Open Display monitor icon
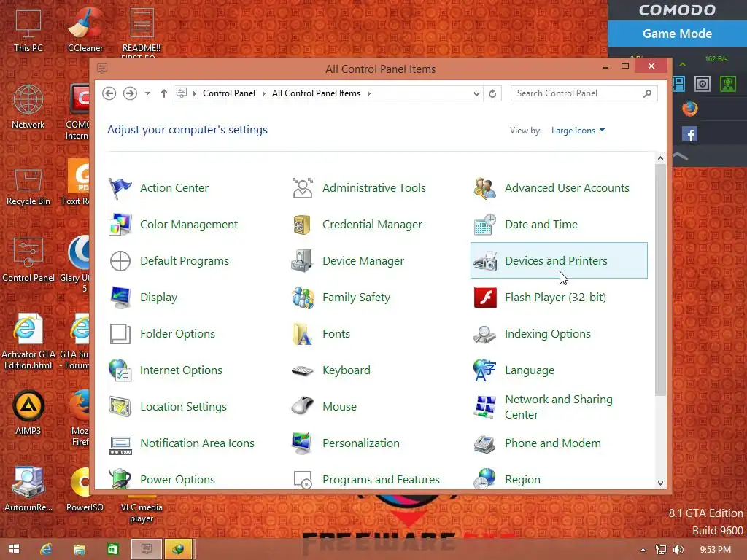 [x=120, y=297]
